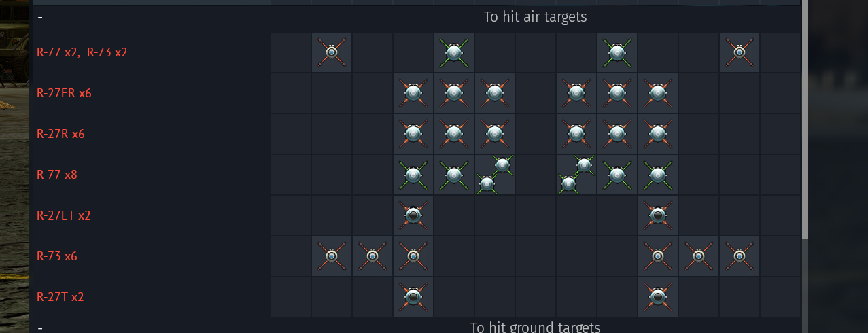The width and height of the screenshot is (868, 333).
Task: Click the leftmost missile icon in R-27R x6 row
Action: coord(413,134)
